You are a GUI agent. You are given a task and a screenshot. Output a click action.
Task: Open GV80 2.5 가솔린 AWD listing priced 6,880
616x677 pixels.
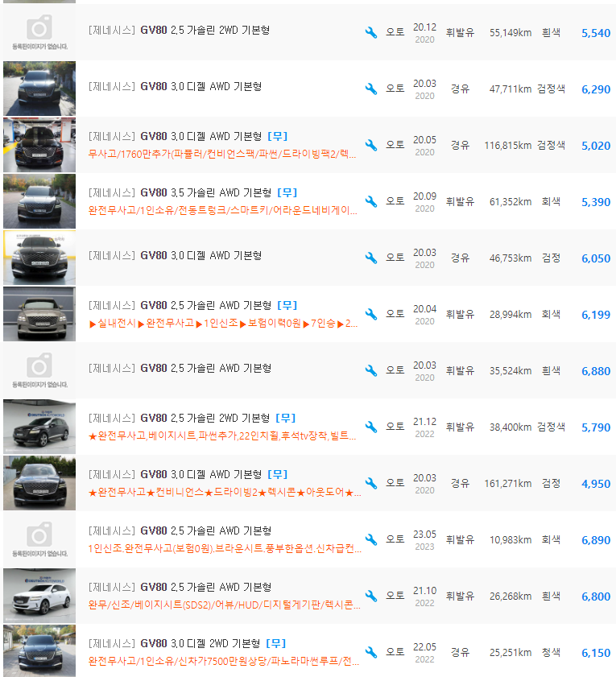tap(180, 369)
